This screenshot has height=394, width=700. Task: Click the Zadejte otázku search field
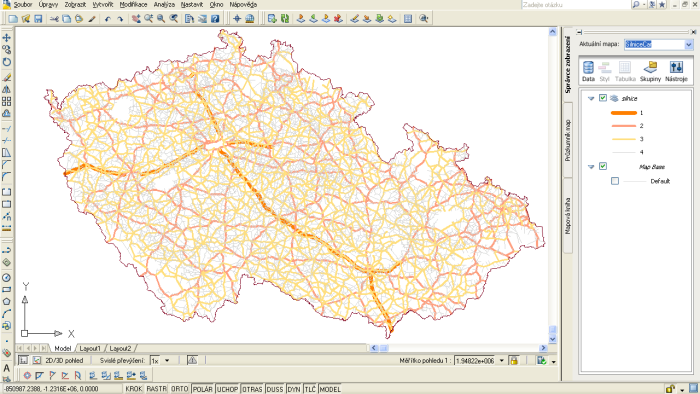coord(575,4)
